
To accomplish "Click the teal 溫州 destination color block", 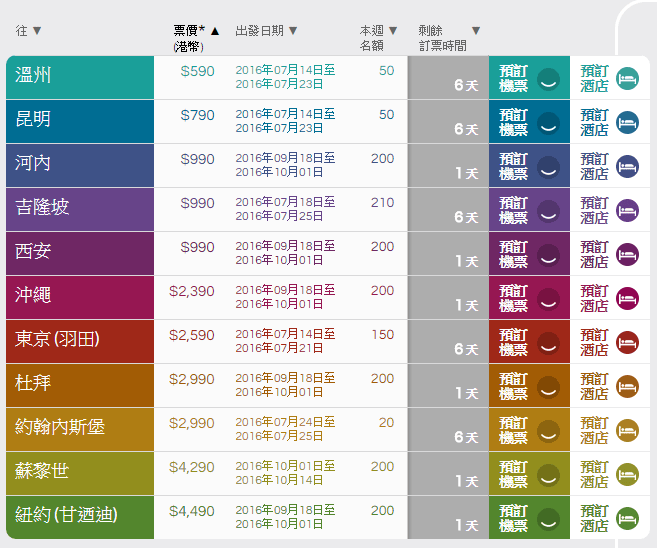I will (x=80, y=79).
